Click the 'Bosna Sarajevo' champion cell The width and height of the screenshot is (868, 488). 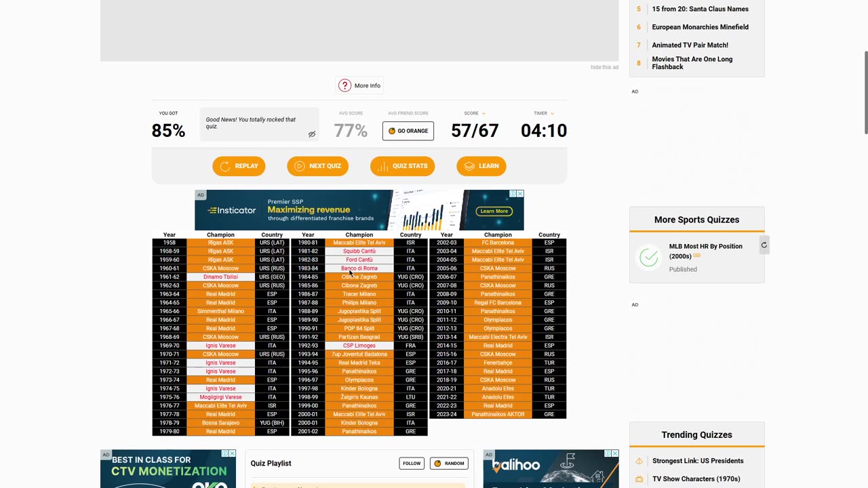point(220,423)
